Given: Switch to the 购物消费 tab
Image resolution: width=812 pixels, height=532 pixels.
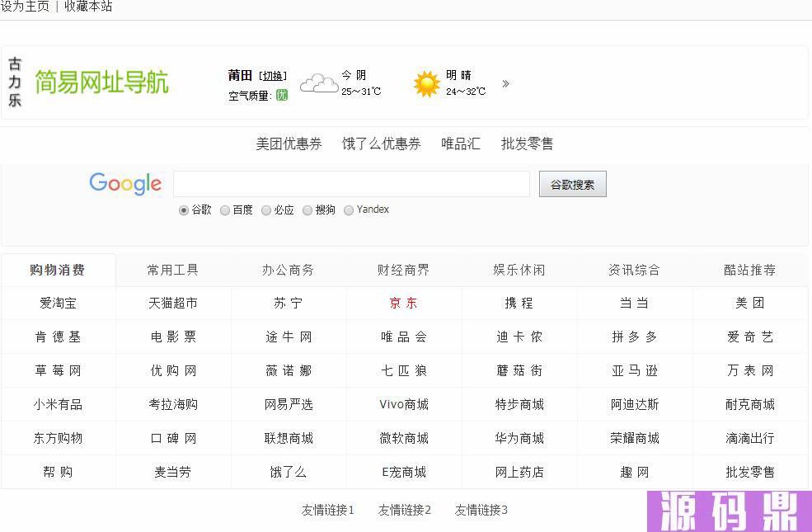Looking at the screenshot, I should click(x=58, y=270).
